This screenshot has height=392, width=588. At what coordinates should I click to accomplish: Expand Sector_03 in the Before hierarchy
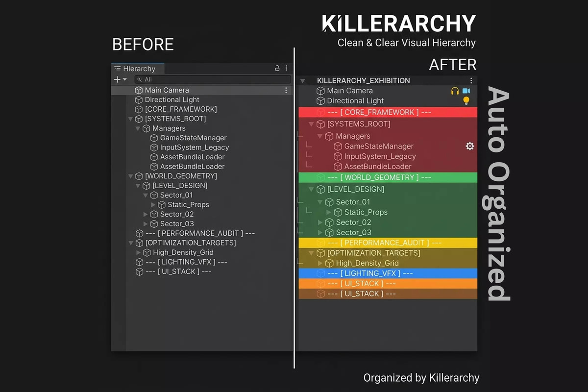(x=146, y=224)
